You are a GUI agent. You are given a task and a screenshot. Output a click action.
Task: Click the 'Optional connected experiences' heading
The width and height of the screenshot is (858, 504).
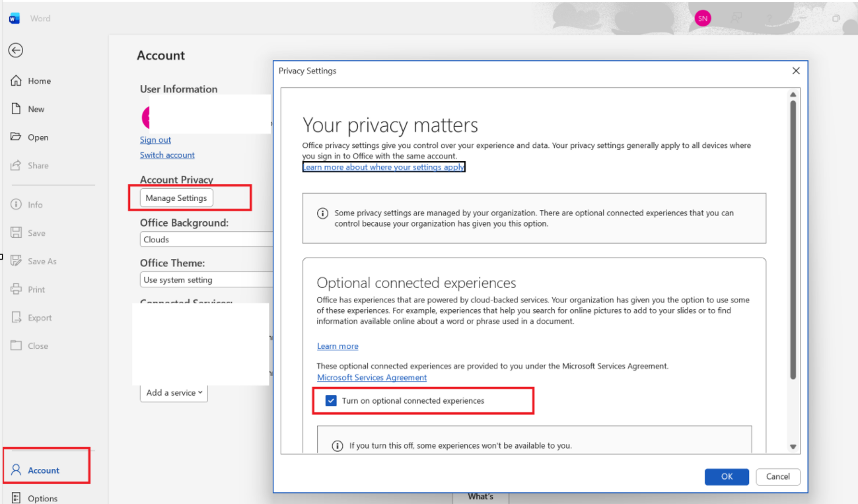[x=416, y=283]
